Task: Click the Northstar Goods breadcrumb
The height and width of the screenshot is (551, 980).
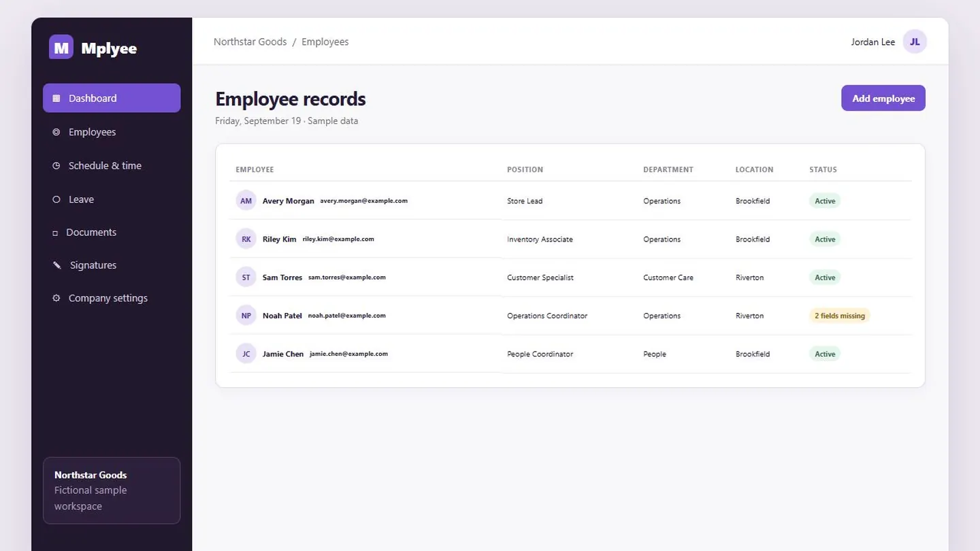Action: 250,41
